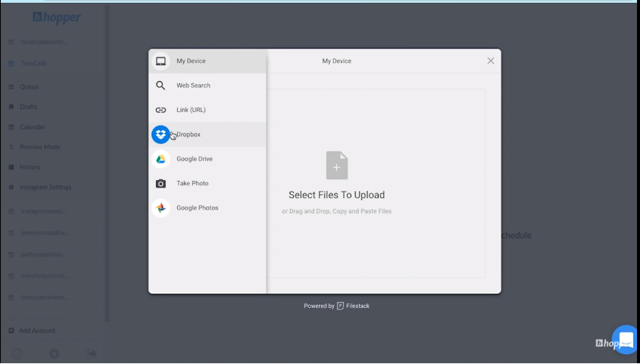Image resolution: width=640 pixels, height=364 pixels.
Task: Click Add Account in the sidebar
Action: (36, 331)
